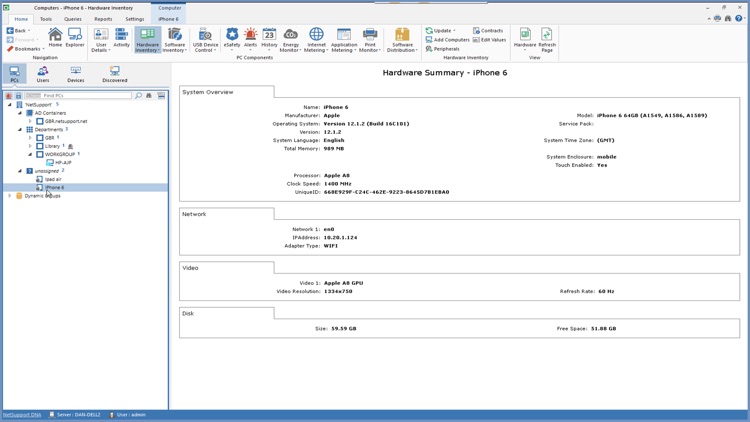Open USB Device Control
Viewport: 750px width, 422px height.
tap(205, 40)
